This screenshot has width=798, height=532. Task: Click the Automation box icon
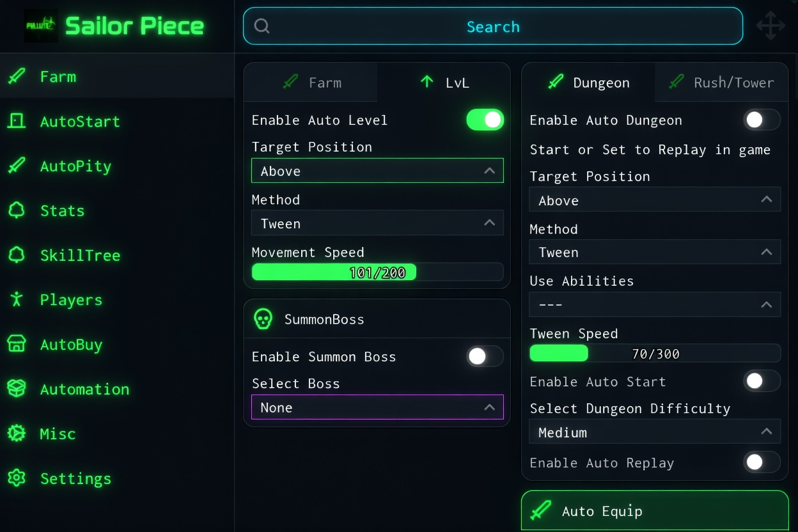(x=17, y=389)
